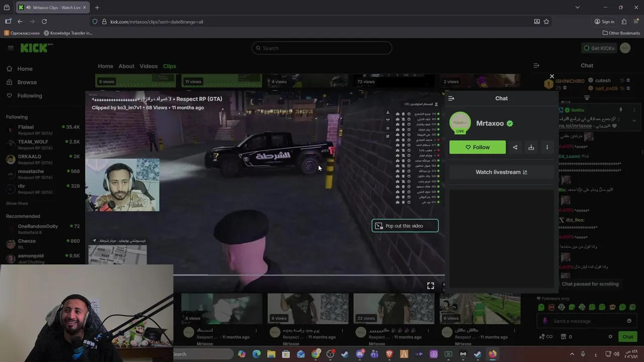644x362 pixels.
Task: Open F1aisal channel in Following list
Action: 43,130
